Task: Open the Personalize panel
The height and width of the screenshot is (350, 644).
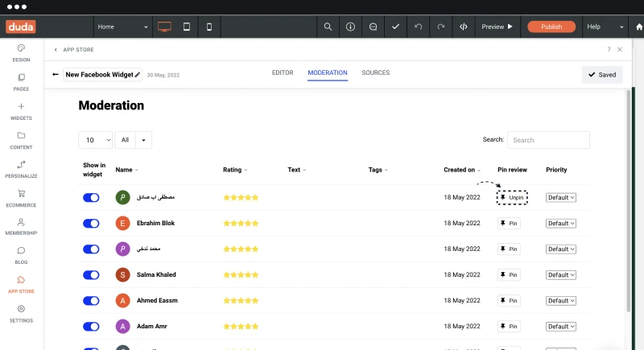Action: pos(21,170)
